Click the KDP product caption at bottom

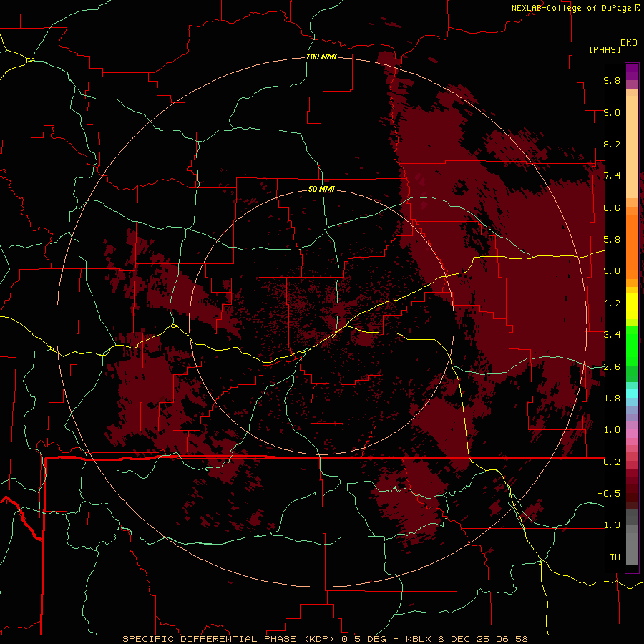pyautogui.click(x=325, y=639)
